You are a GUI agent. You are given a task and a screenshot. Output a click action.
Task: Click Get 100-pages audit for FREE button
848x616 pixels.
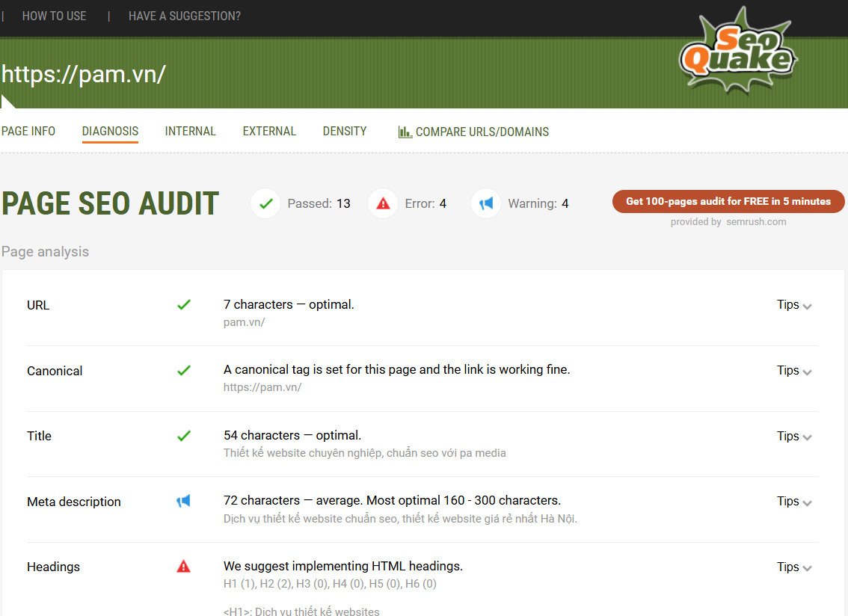coord(728,201)
